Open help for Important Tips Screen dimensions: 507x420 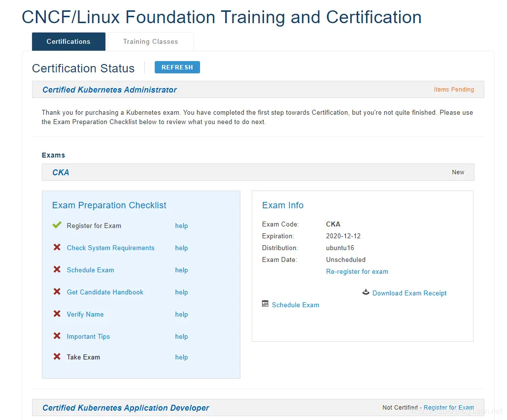(x=181, y=336)
